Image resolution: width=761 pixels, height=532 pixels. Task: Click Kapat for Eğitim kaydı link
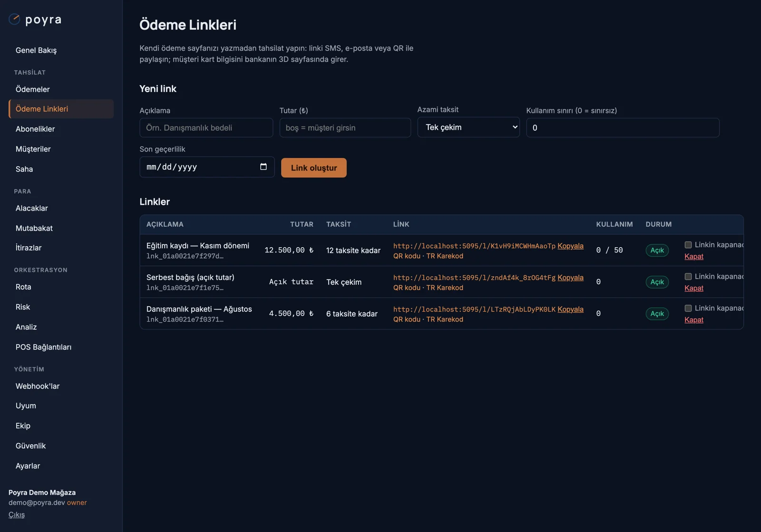694,256
